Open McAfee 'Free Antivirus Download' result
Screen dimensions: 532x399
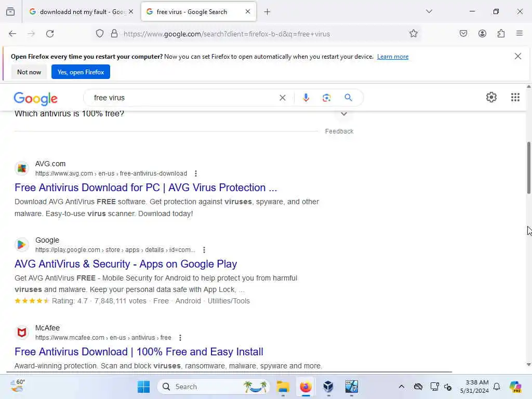click(139, 352)
